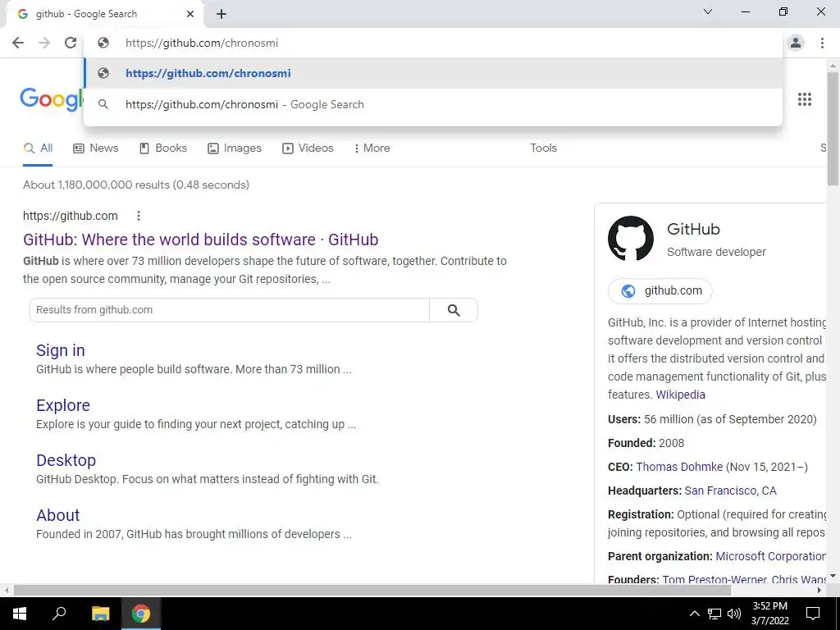Click the Google logo
The width and height of the screenshot is (840, 630).
tap(52, 99)
